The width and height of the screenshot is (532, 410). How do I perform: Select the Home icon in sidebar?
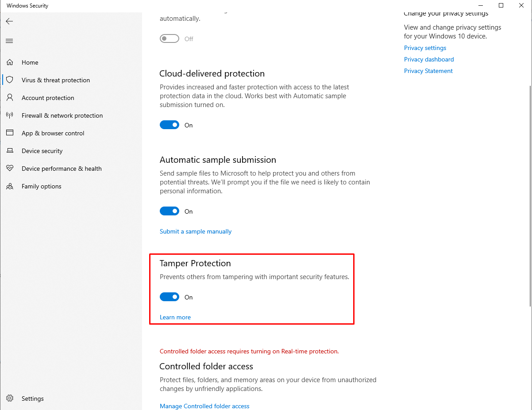pyautogui.click(x=10, y=62)
